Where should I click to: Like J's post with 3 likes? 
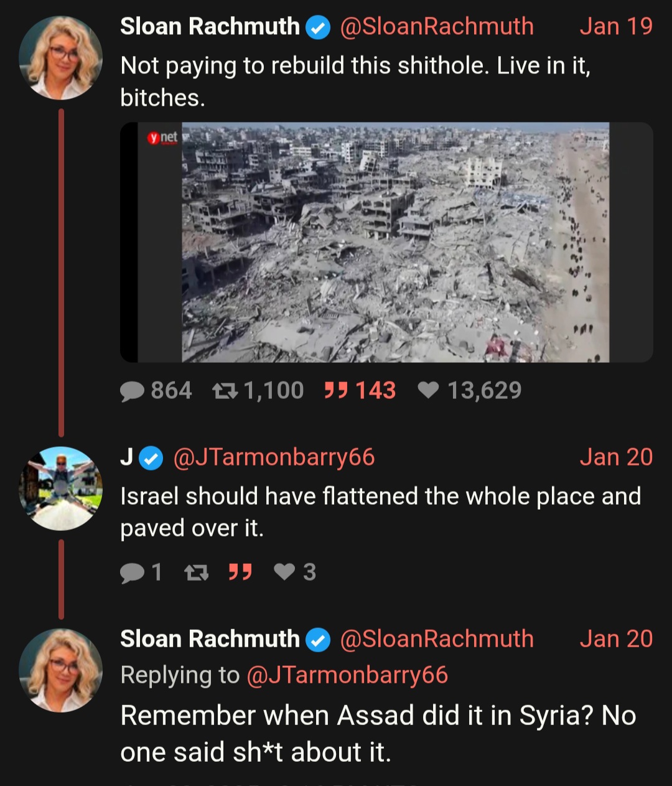(295, 572)
